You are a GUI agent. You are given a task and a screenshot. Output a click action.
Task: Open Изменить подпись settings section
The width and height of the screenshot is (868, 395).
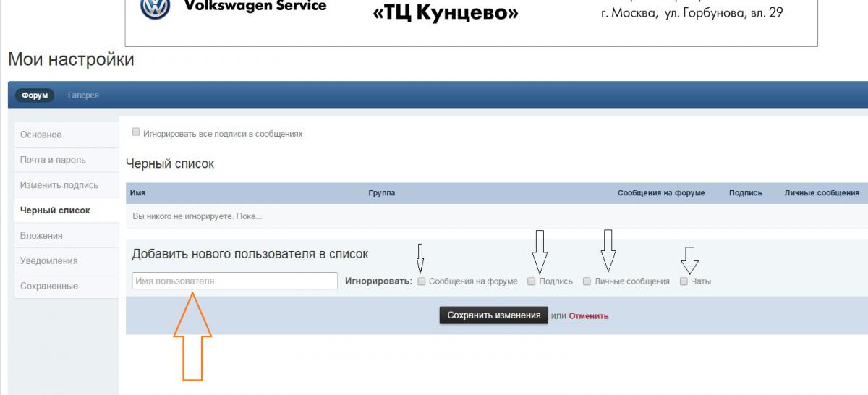pyautogui.click(x=66, y=185)
